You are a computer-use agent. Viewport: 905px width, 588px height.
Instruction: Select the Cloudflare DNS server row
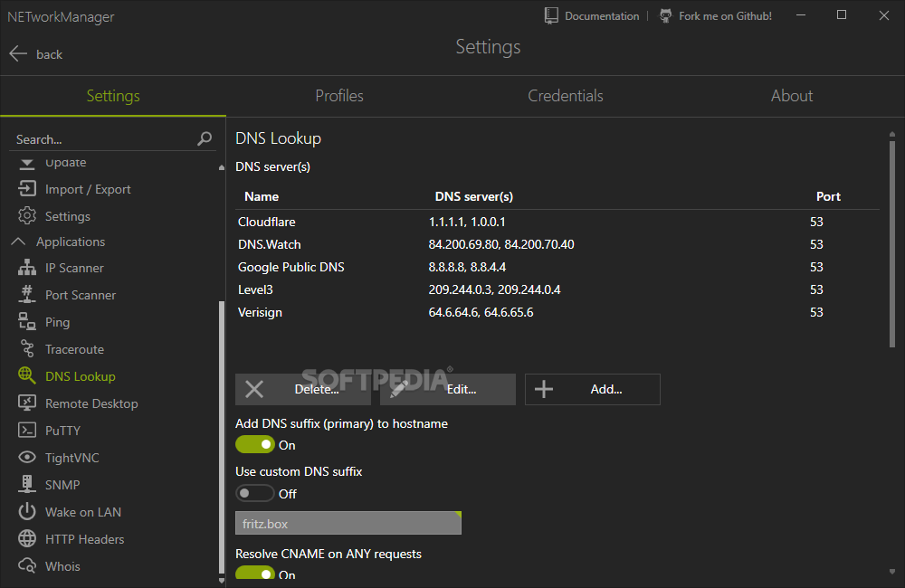557,222
